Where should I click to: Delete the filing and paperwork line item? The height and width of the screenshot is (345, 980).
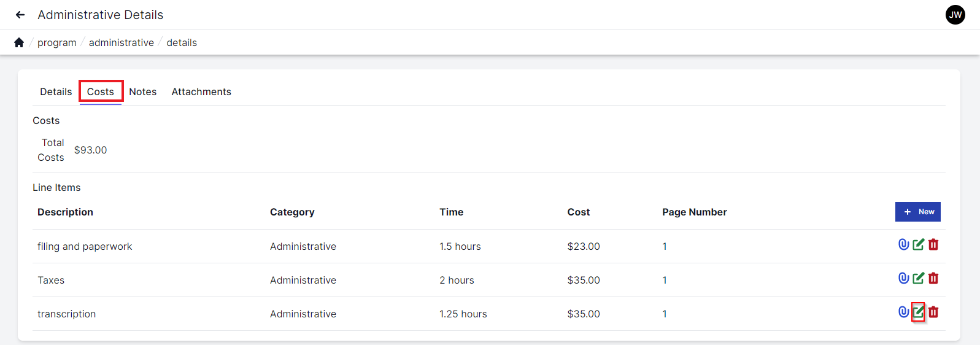coord(933,244)
